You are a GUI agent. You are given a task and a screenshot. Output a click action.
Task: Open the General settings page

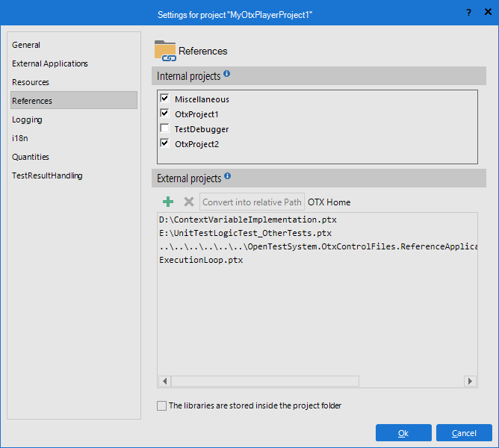tap(26, 45)
